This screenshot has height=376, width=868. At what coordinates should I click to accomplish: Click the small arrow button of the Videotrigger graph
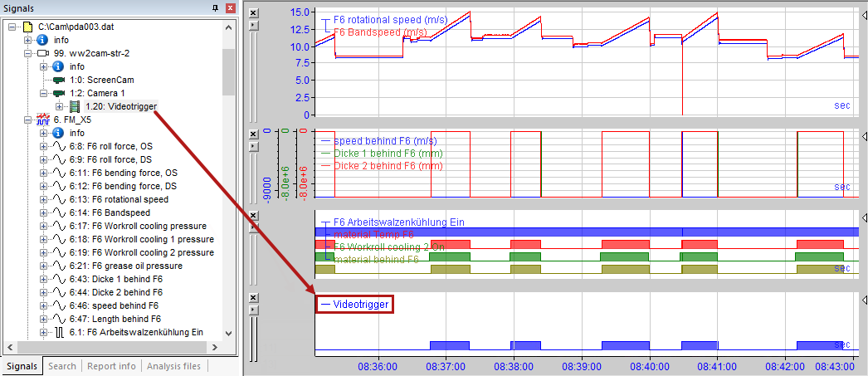click(x=253, y=310)
